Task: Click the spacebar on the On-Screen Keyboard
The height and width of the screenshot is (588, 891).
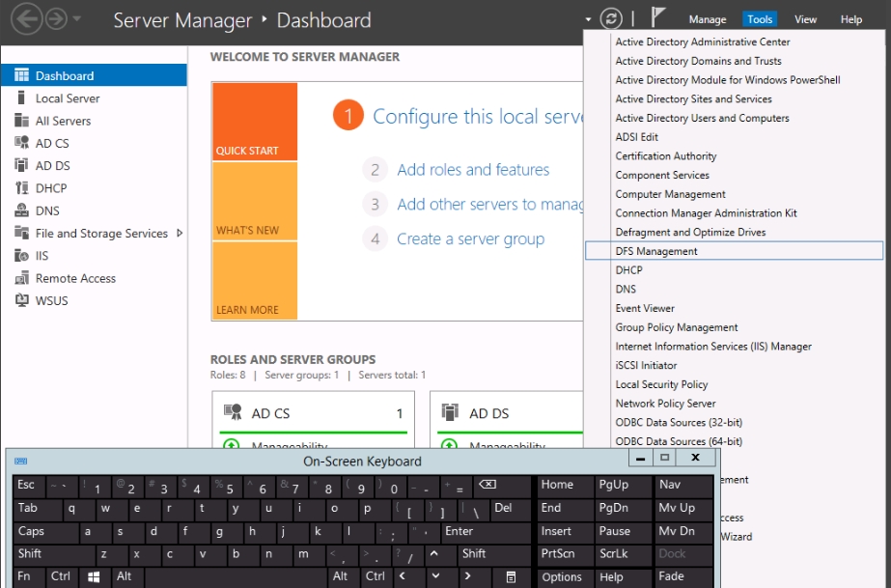Action: (237, 577)
